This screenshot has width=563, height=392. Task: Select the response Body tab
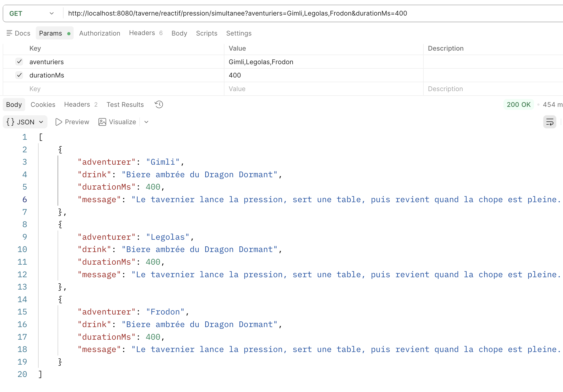click(14, 104)
